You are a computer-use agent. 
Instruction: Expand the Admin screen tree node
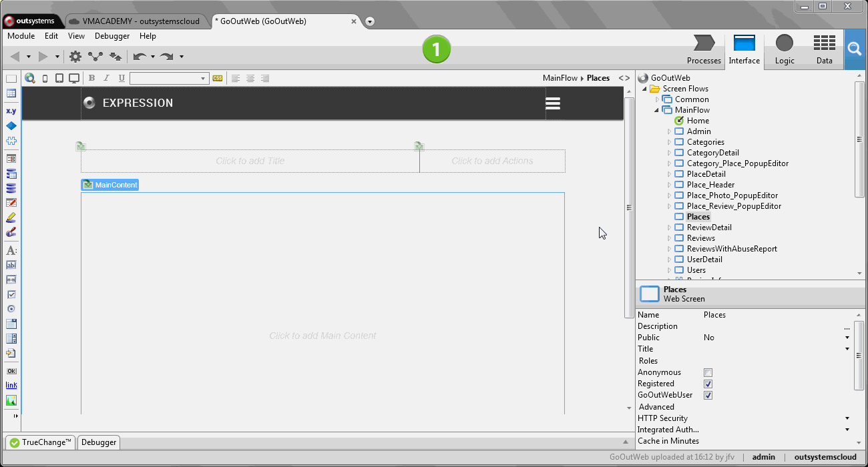[x=669, y=131]
